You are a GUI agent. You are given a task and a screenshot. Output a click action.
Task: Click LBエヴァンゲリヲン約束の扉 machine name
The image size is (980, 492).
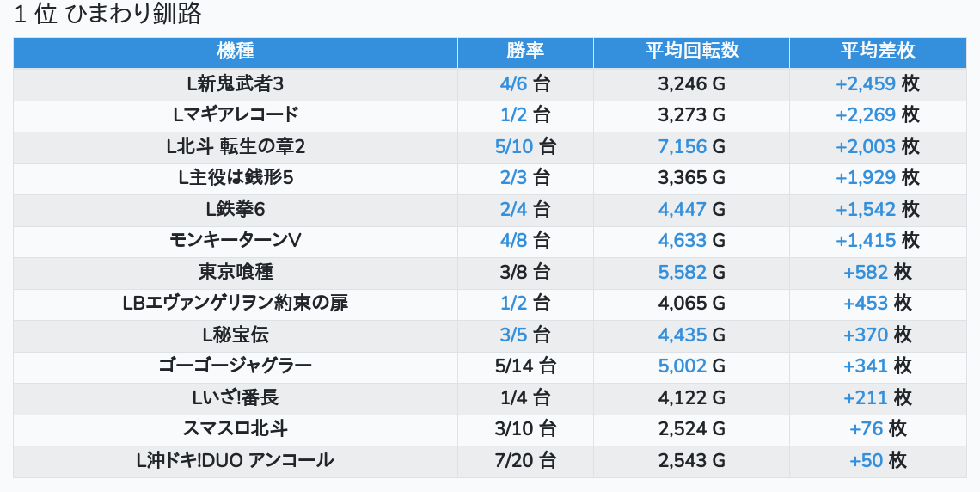pyautogui.click(x=236, y=304)
